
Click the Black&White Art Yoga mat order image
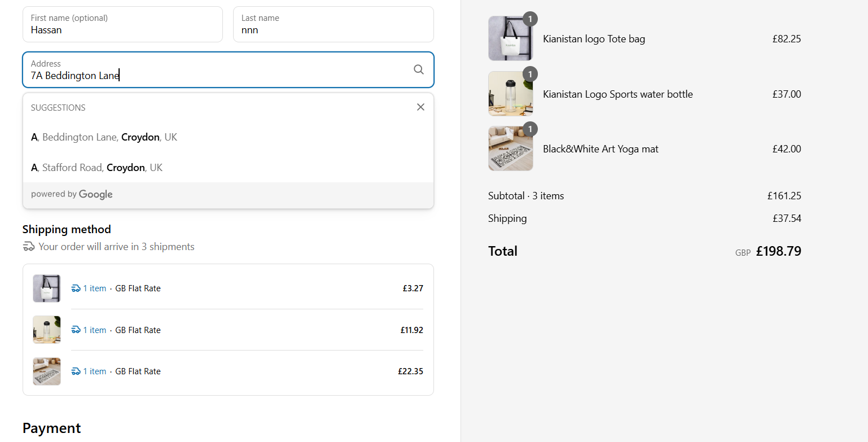(510, 149)
